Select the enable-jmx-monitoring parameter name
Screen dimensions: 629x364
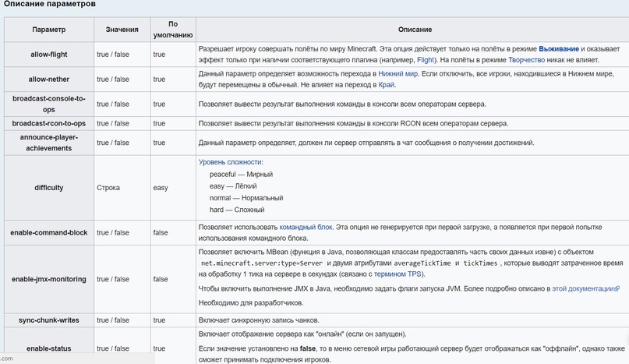[49, 279]
